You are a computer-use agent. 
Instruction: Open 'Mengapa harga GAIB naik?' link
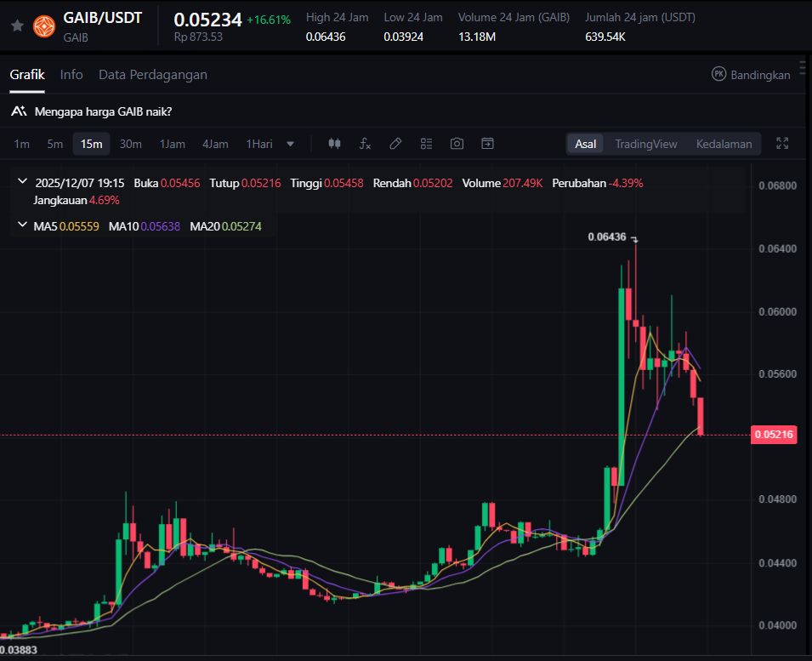coord(103,111)
